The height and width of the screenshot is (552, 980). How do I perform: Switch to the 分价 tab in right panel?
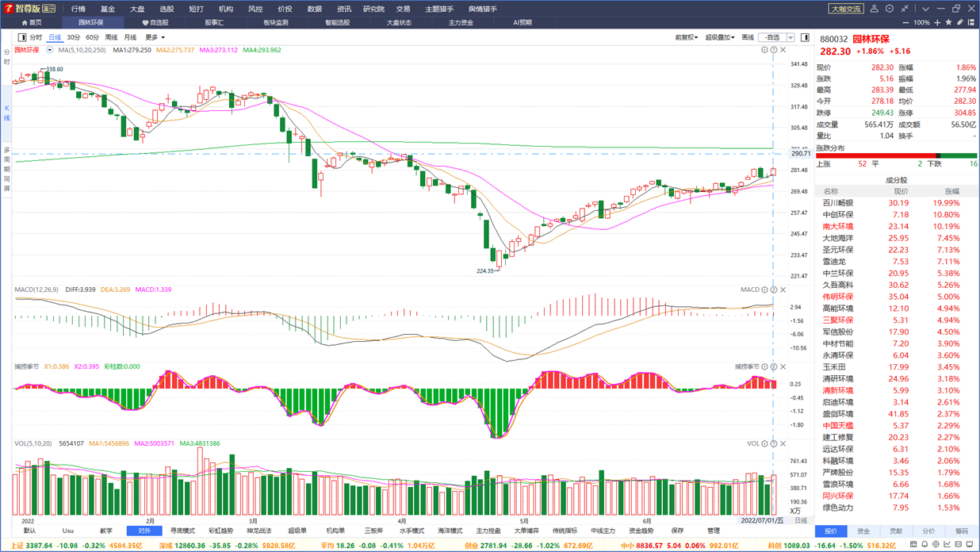[928, 531]
